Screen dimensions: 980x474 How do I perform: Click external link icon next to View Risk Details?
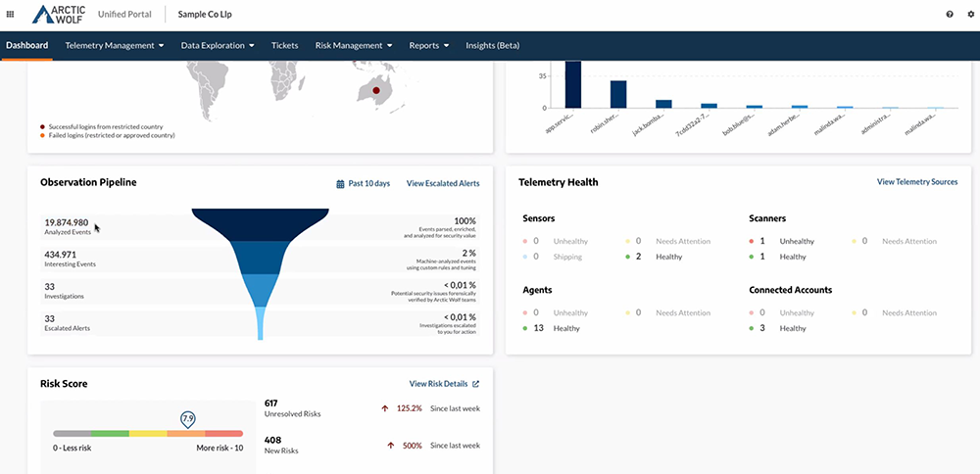pyautogui.click(x=476, y=384)
